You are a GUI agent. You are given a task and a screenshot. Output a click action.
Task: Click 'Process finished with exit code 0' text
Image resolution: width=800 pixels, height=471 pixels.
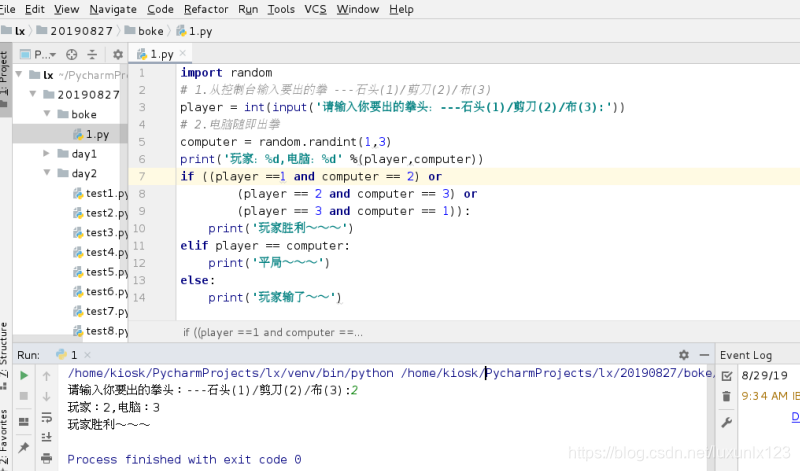(184, 459)
